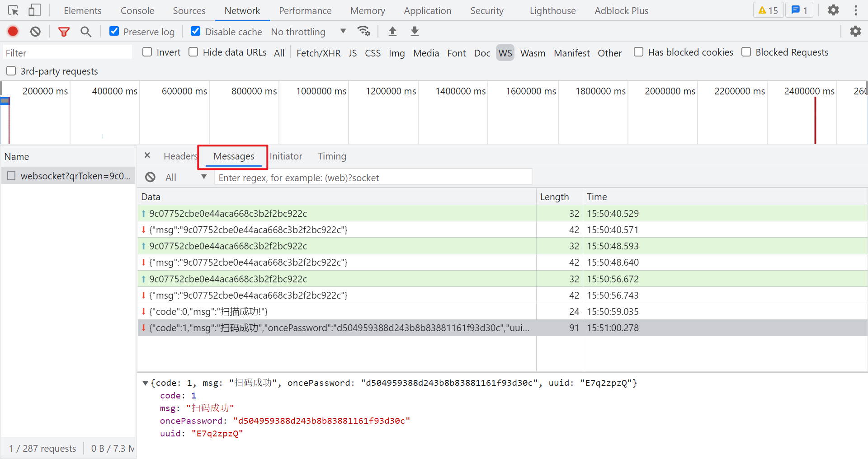Clear the WebSocket messages list
Image resolution: width=868 pixels, height=459 pixels.
click(x=150, y=177)
